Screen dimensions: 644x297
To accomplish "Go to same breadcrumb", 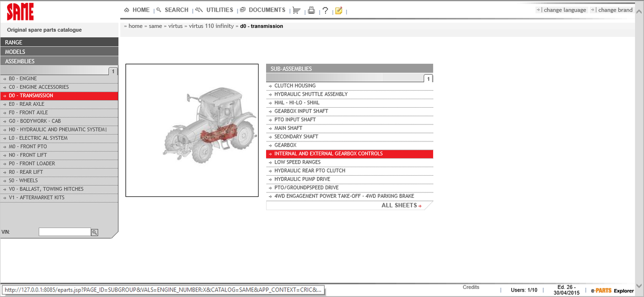I will pos(155,26).
